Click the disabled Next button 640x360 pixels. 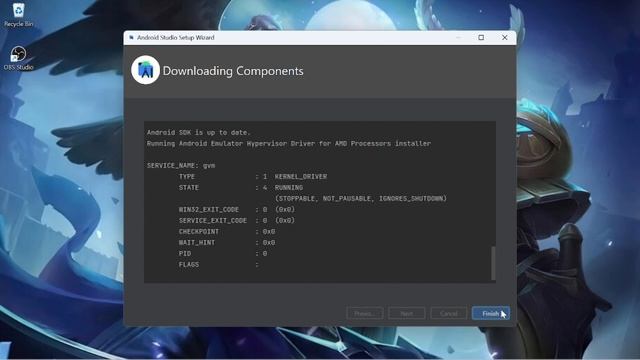coord(407,313)
